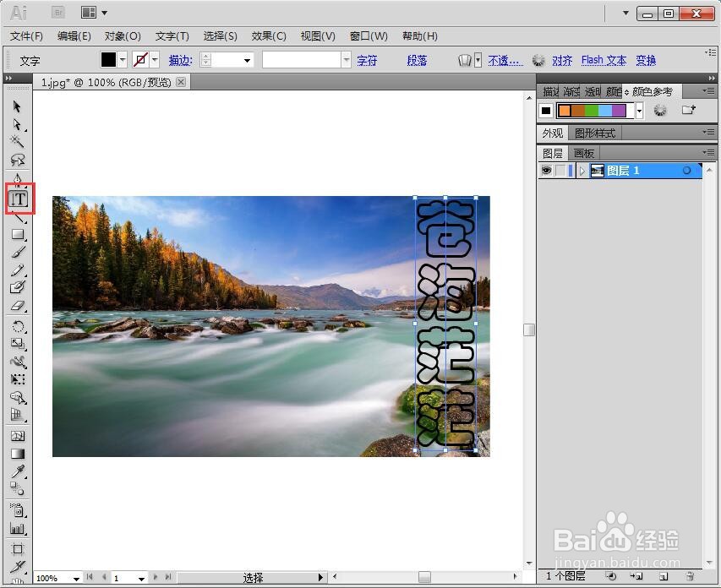Open the stroke weight dropdown
Screen dimensions: 721x588
[247, 60]
